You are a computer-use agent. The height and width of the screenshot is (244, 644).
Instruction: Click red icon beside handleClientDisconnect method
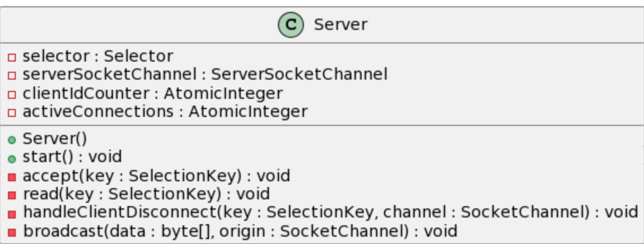[x=12, y=213]
